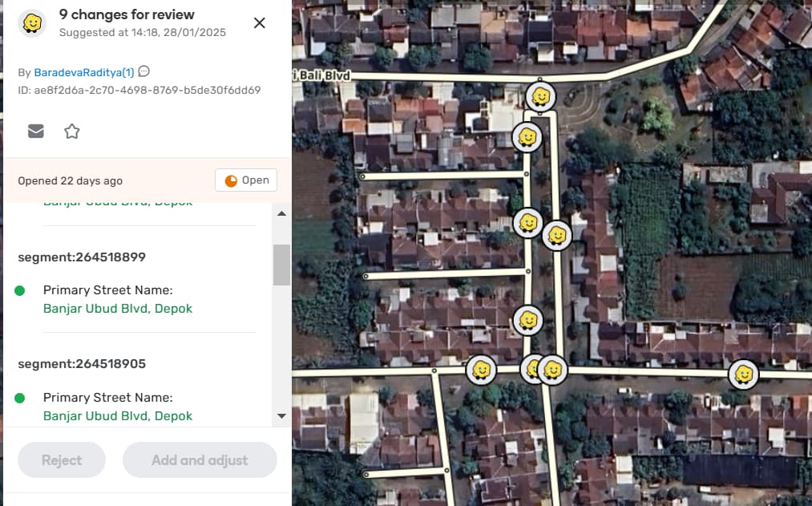Star this suggestion with the star icon
Viewport: 812px width, 506px height.
tap(72, 132)
